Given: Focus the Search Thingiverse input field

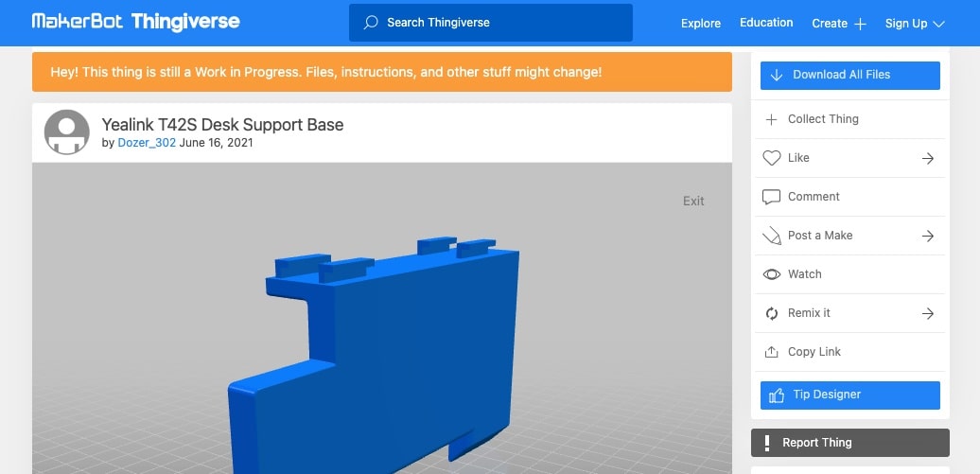Looking at the screenshot, I should (501, 22).
